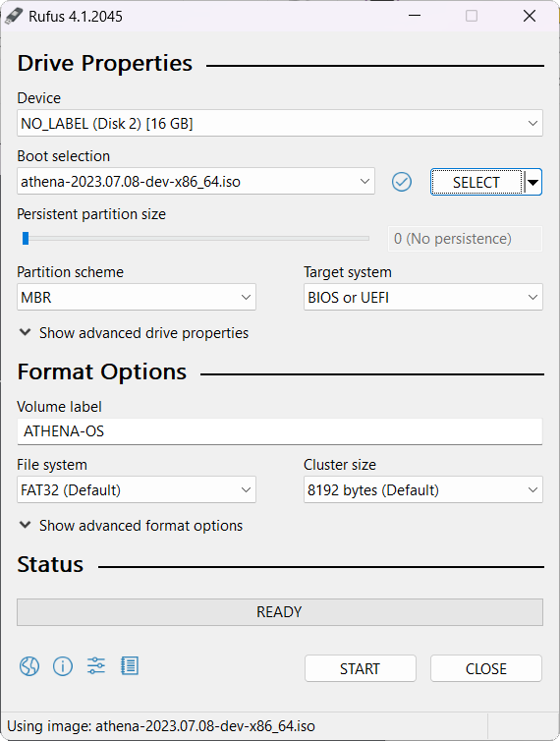The image size is (560, 741).
Task: Open the language globe icon
Action: point(29,666)
